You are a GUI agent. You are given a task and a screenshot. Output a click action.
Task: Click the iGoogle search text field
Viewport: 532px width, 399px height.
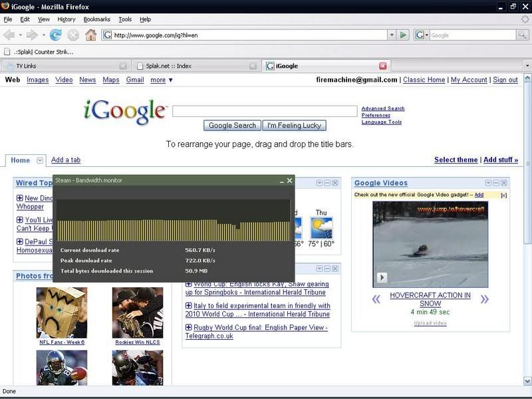tap(263, 111)
